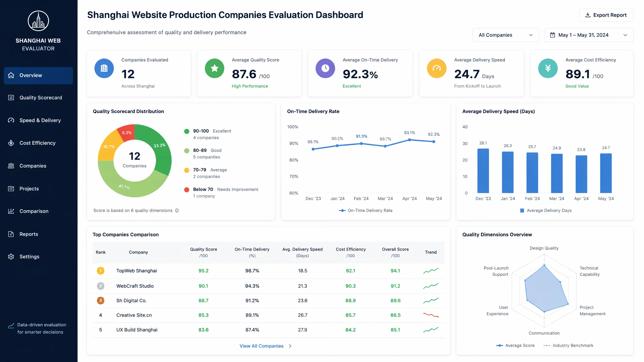Click the orange speedometer Delivery Speed icon
Image resolution: width=644 pixels, height=362 pixels.
(x=436, y=68)
